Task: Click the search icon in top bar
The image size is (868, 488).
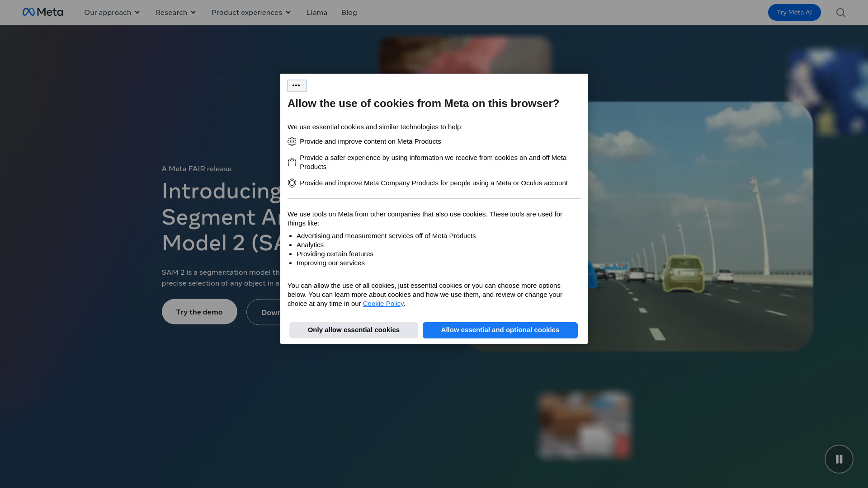Action: pos(840,13)
